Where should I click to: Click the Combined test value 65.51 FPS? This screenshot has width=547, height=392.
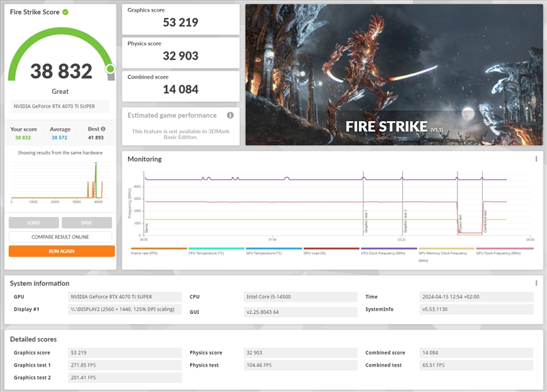point(477,365)
